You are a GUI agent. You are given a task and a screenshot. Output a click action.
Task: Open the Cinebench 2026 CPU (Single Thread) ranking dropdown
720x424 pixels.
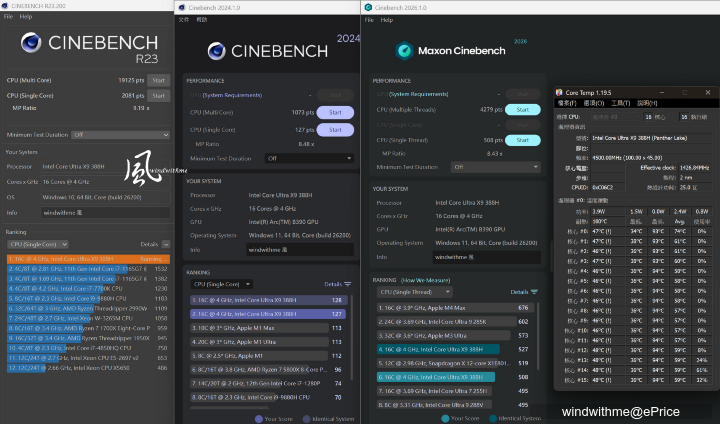pos(415,292)
